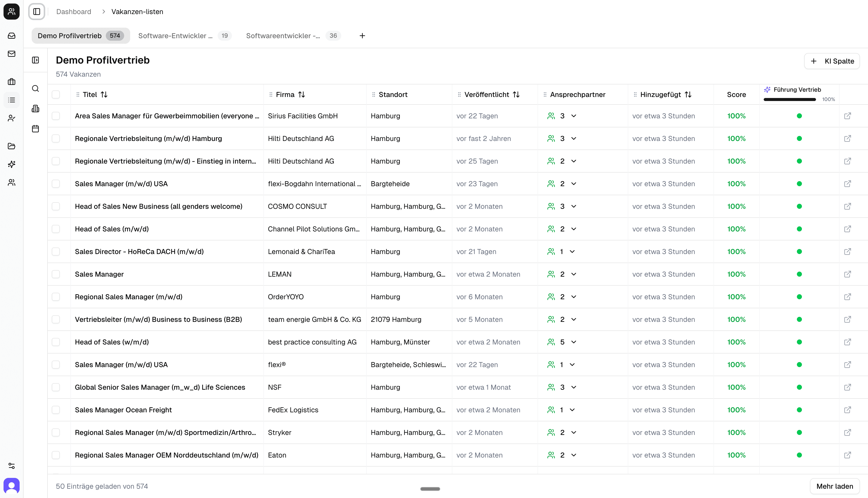Tick the checkbox for Sales Manager Ocean Freight
The width and height of the screenshot is (868, 498).
coord(56,410)
